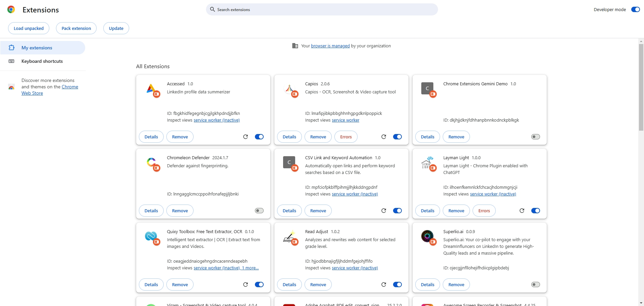
Task: Click the My extensions puzzle icon
Action: (11, 48)
